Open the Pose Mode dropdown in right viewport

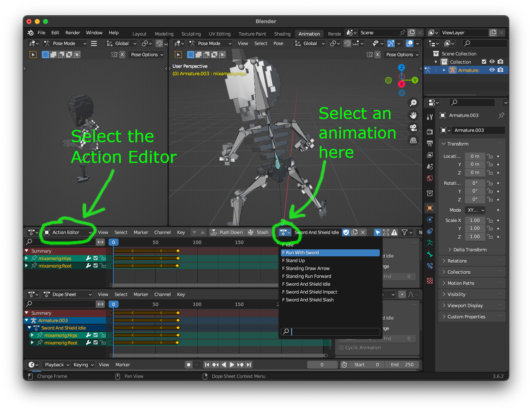(x=210, y=43)
